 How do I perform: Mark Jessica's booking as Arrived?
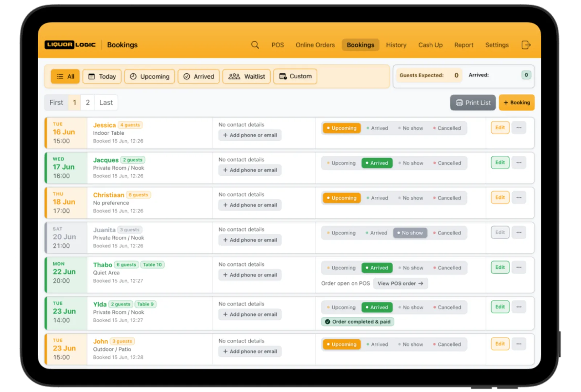377,128
